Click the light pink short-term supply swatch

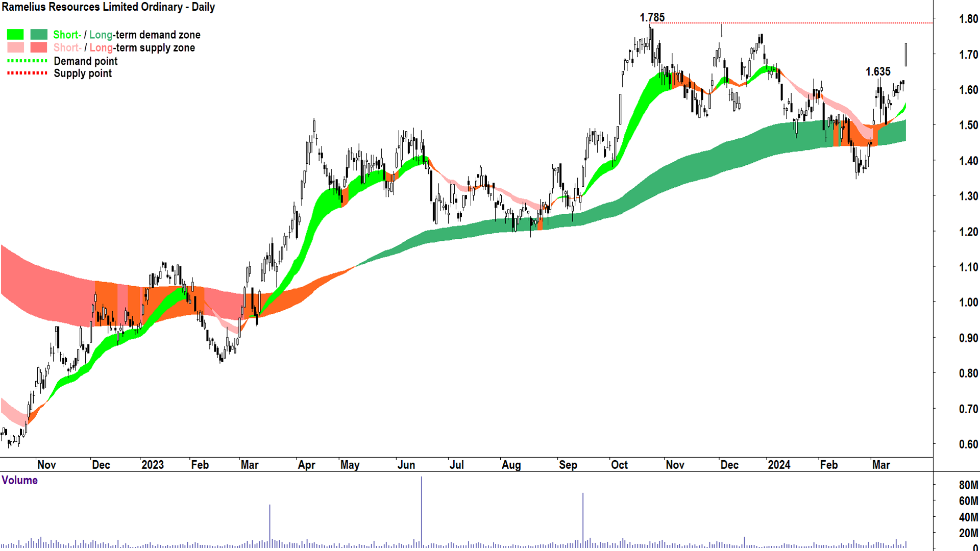tap(15, 47)
